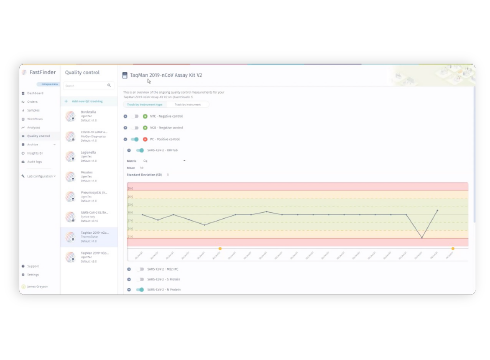Click the Support icon in the sidebar
490x360 pixels.
point(23,266)
